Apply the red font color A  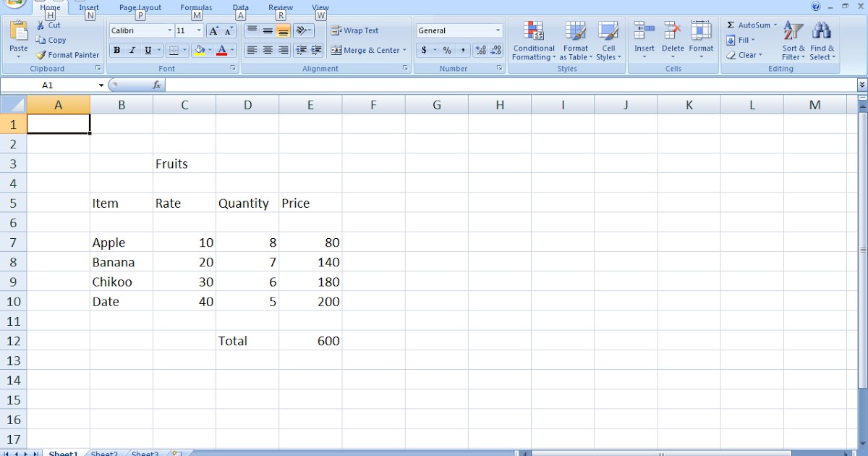222,51
